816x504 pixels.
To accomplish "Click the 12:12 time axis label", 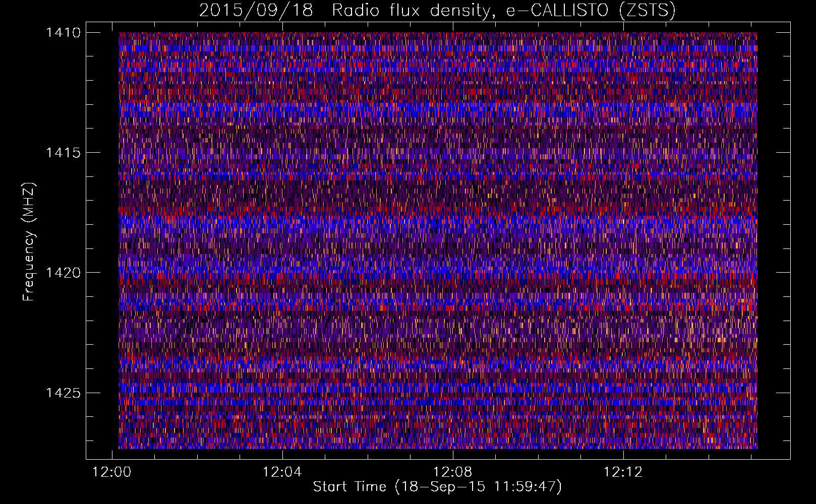I will pyautogui.click(x=623, y=472).
